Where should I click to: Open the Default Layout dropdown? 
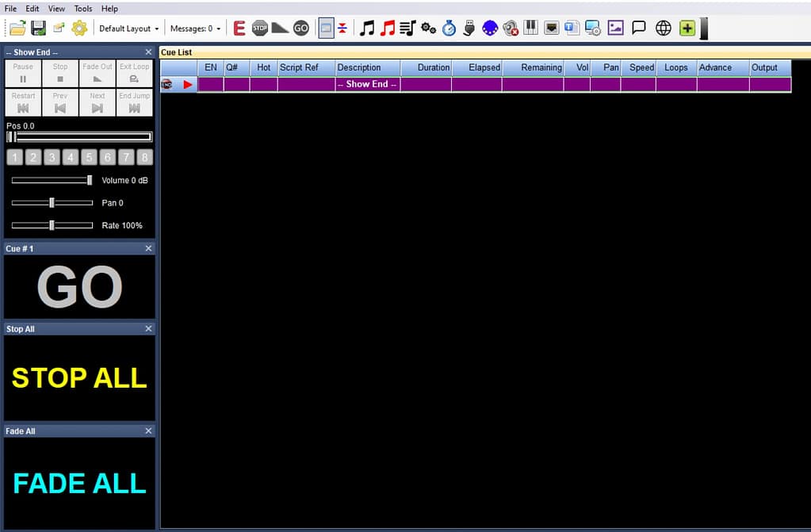128,28
